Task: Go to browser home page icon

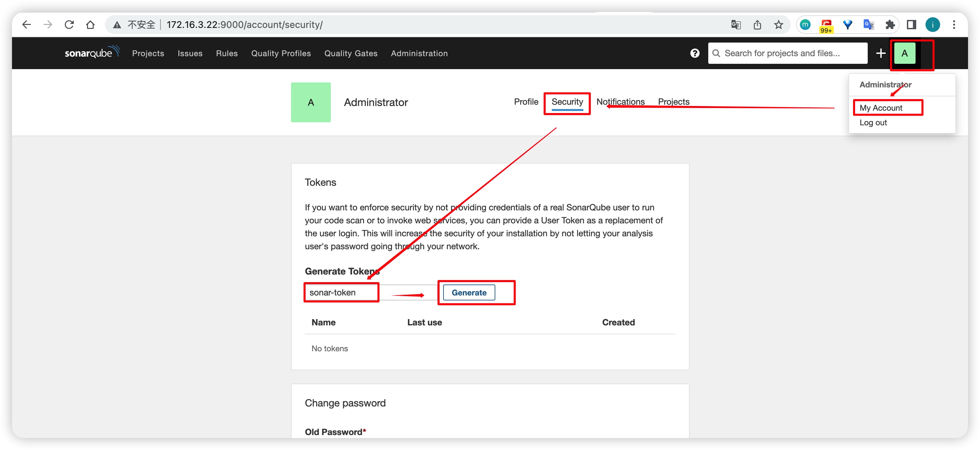Action: pyautogui.click(x=91, y=25)
